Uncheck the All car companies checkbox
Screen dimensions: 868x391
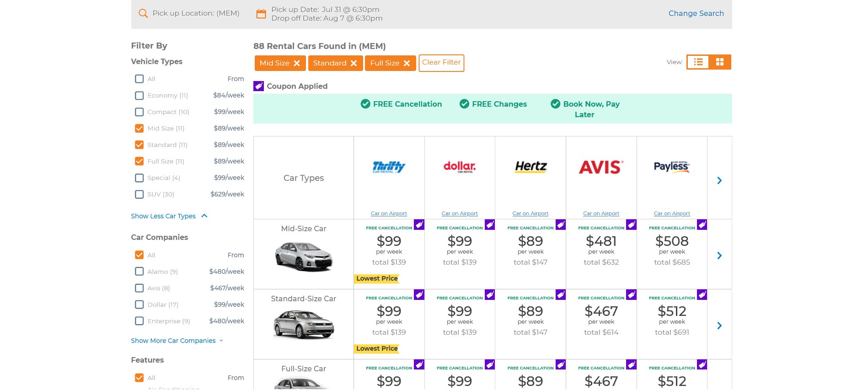pos(139,255)
